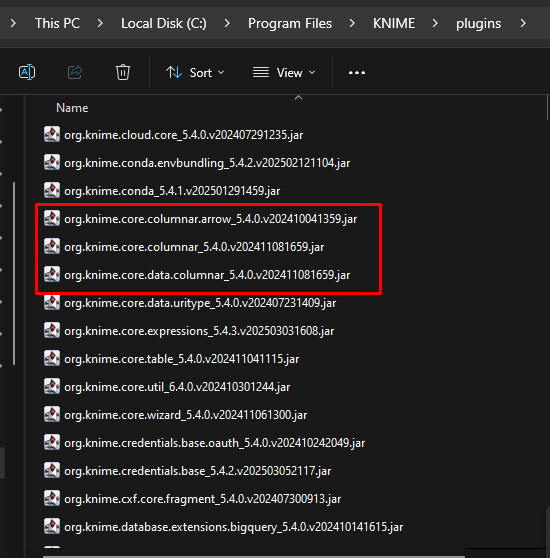Expand chevron after KNIME breadcrumb
The width and height of the screenshot is (550, 558).
point(435,23)
